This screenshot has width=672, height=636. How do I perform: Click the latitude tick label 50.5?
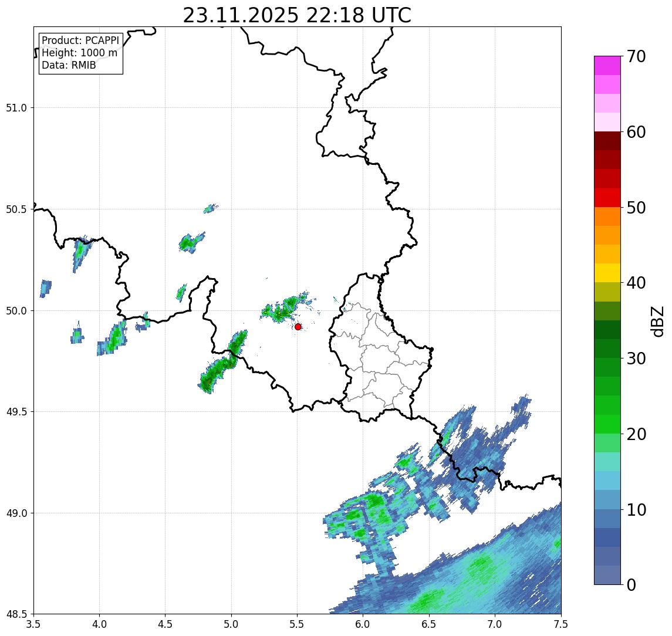point(16,209)
